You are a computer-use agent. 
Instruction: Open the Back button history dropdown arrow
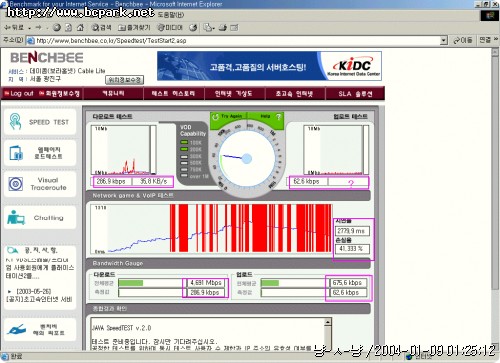(x=30, y=28)
